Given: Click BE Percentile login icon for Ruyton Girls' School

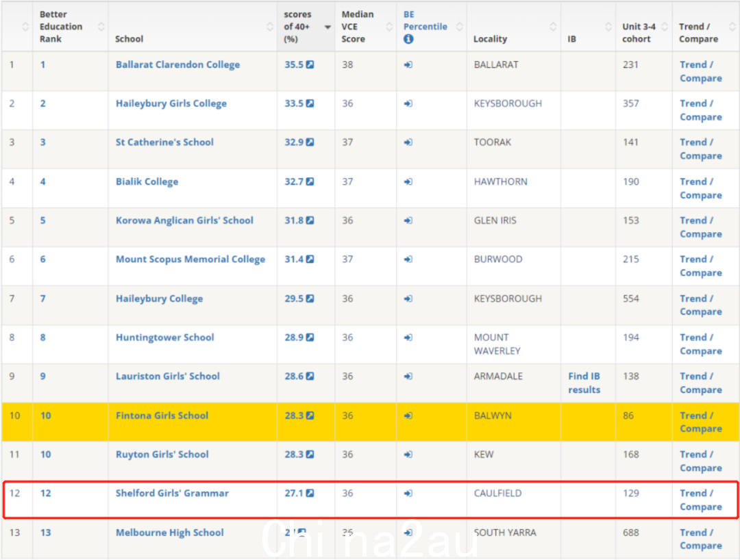Looking at the screenshot, I should coord(408,454).
